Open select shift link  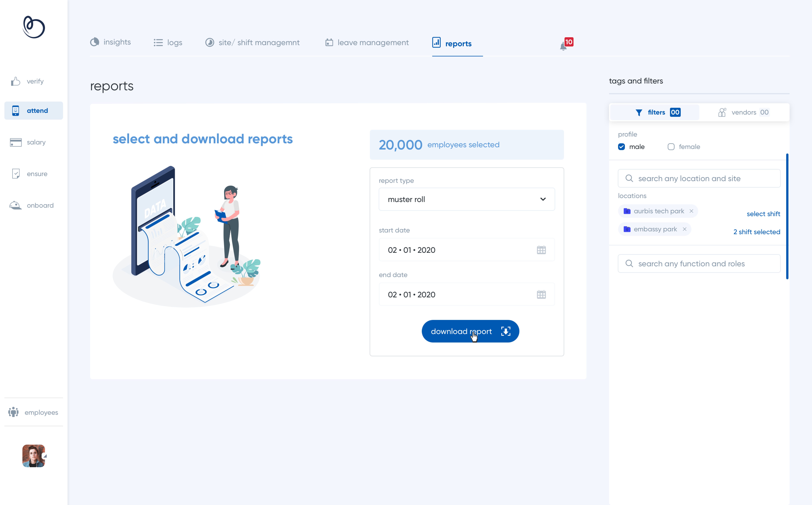point(764,214)
